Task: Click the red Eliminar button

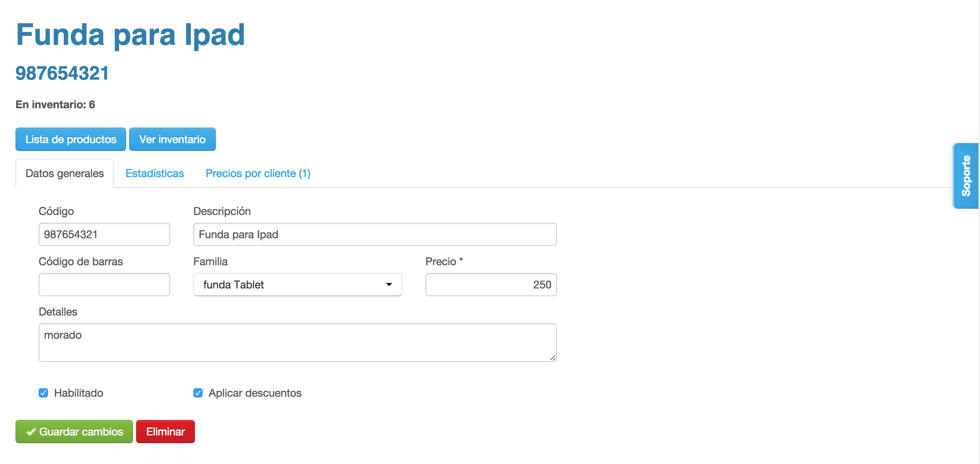Action: (x=166, y=432)
